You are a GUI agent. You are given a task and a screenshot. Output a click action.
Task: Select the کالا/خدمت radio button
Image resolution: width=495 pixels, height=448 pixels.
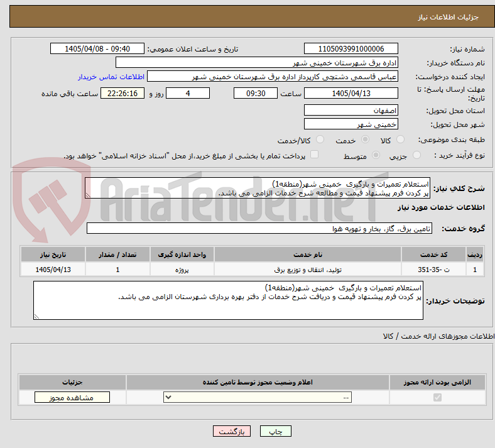[x=320, y=139]
